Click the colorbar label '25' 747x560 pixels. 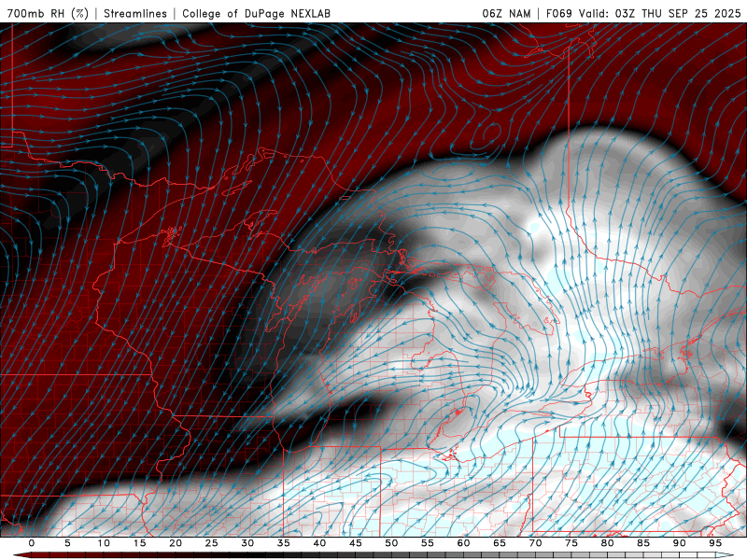212,543
